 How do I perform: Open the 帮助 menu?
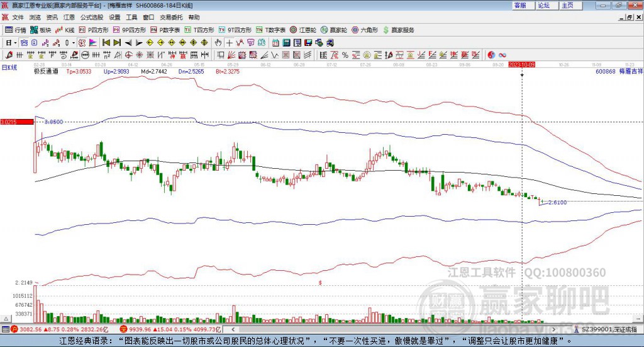click(194, 17)
